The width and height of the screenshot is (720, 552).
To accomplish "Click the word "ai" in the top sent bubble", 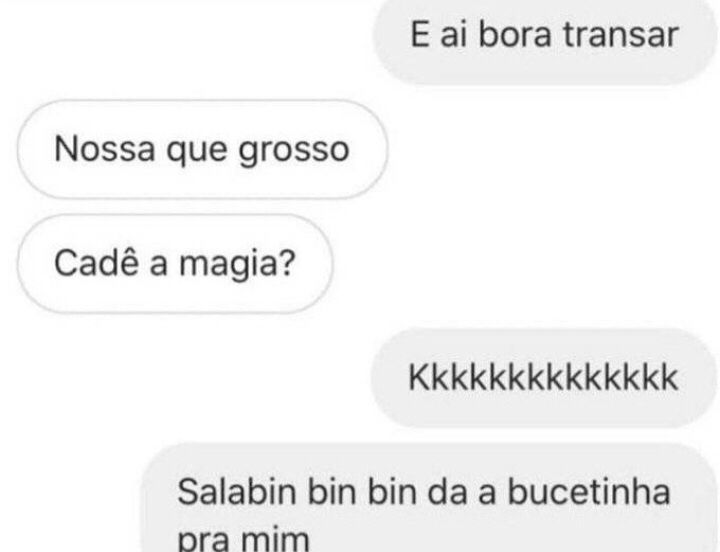I will 453,35.
